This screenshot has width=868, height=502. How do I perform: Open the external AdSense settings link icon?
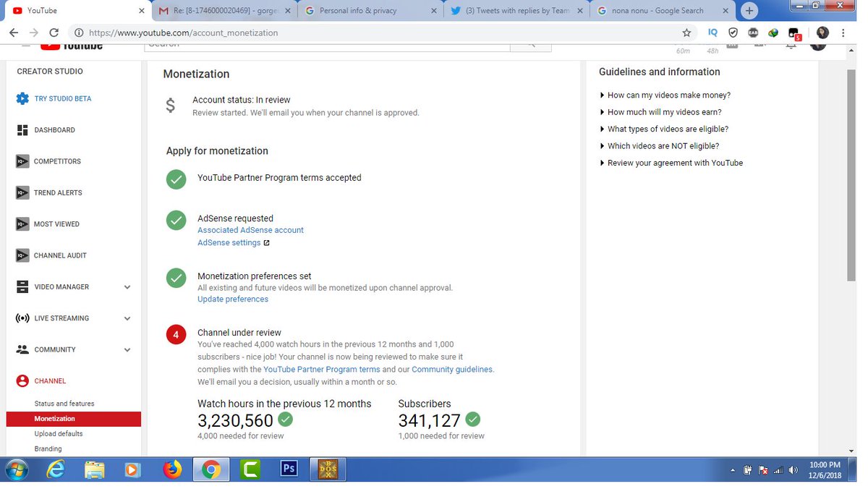click(x=266, y=243)
